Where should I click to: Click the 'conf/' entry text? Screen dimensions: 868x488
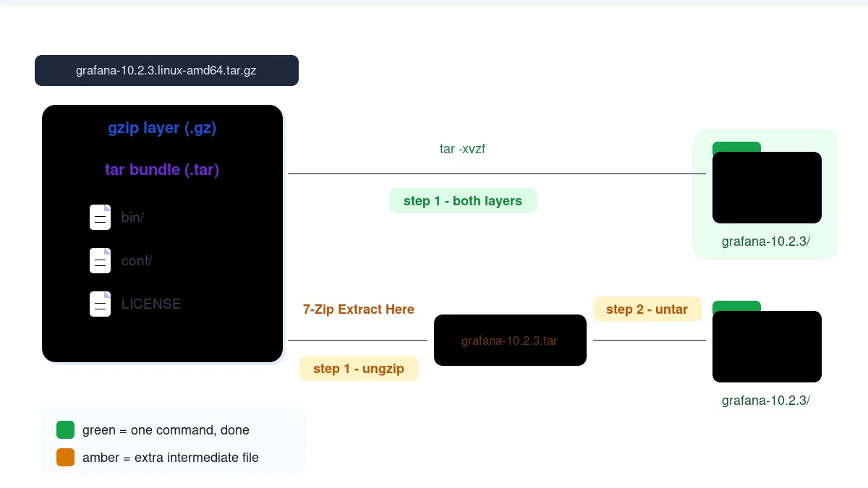(137, 261)
